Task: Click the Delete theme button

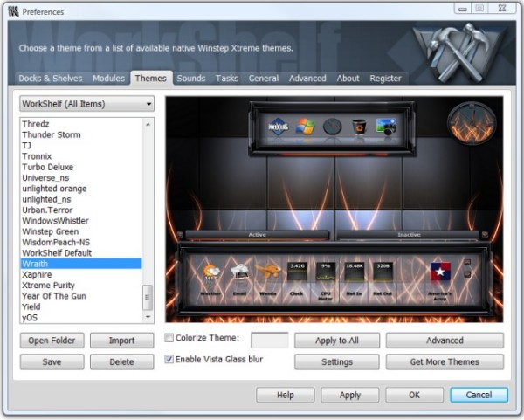Action: [x=121, y=361]
